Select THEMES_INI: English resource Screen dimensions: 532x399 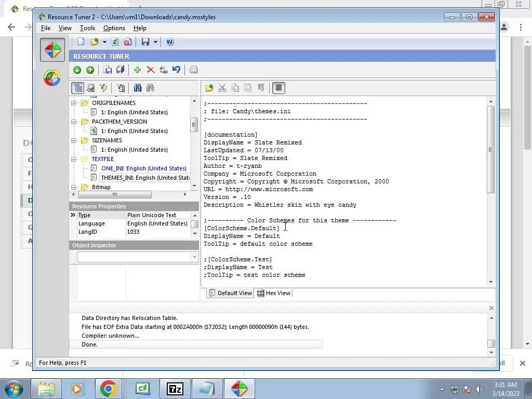[145, 178]
